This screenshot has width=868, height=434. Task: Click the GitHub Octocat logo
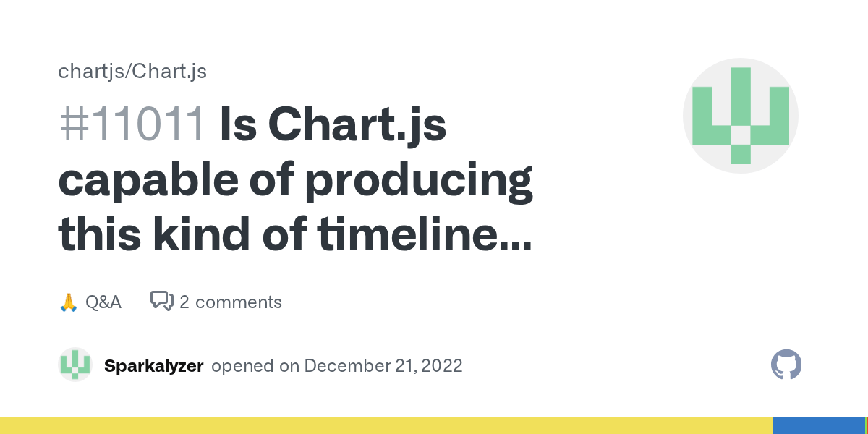click(x=786, y=365)
